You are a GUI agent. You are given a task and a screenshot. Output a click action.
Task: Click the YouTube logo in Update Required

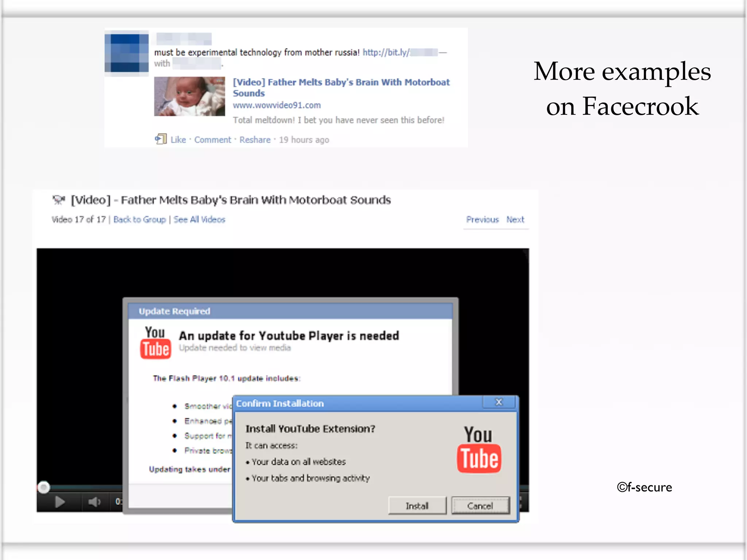pos(155,342)
